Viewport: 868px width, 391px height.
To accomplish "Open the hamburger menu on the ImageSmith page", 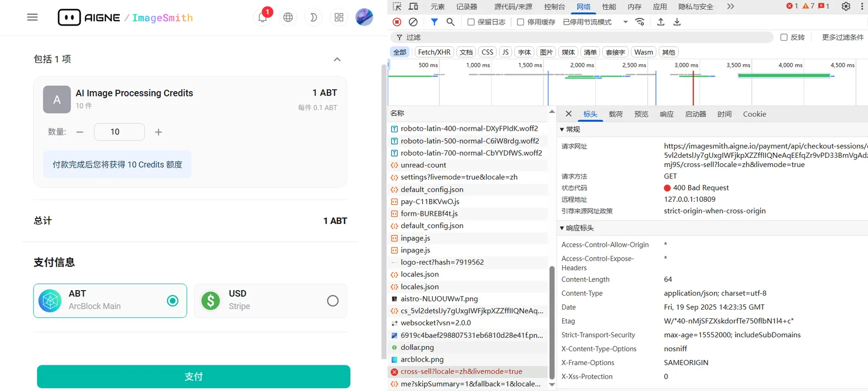I will click(x=33, y=17).
